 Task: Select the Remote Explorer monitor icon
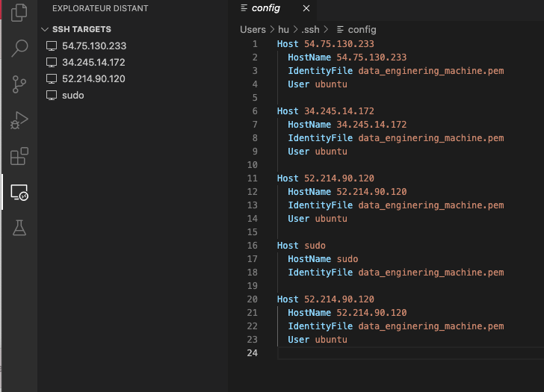point(19,192)
